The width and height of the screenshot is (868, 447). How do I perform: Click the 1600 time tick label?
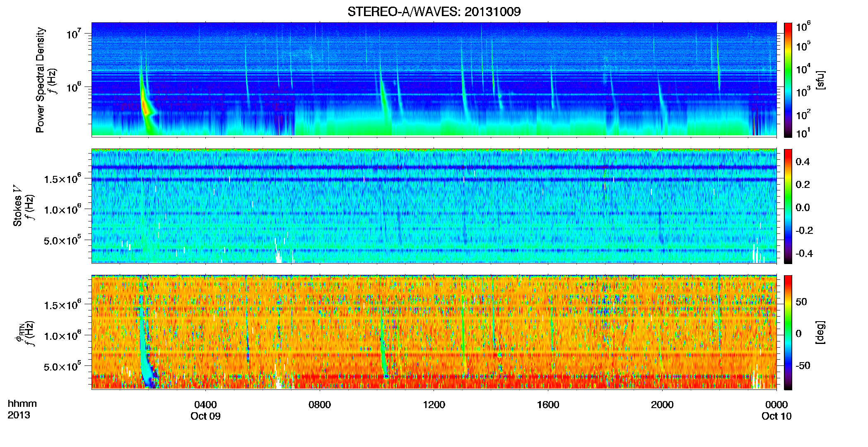(548, 405)
